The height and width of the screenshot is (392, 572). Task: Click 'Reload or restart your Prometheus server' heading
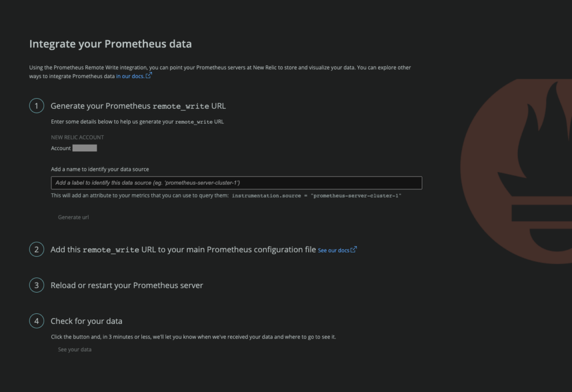[127, 285]
